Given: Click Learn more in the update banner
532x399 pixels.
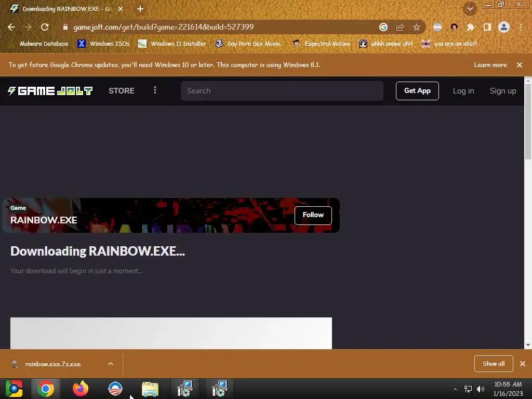Looking at the screenshot, I should pos(490,65).
